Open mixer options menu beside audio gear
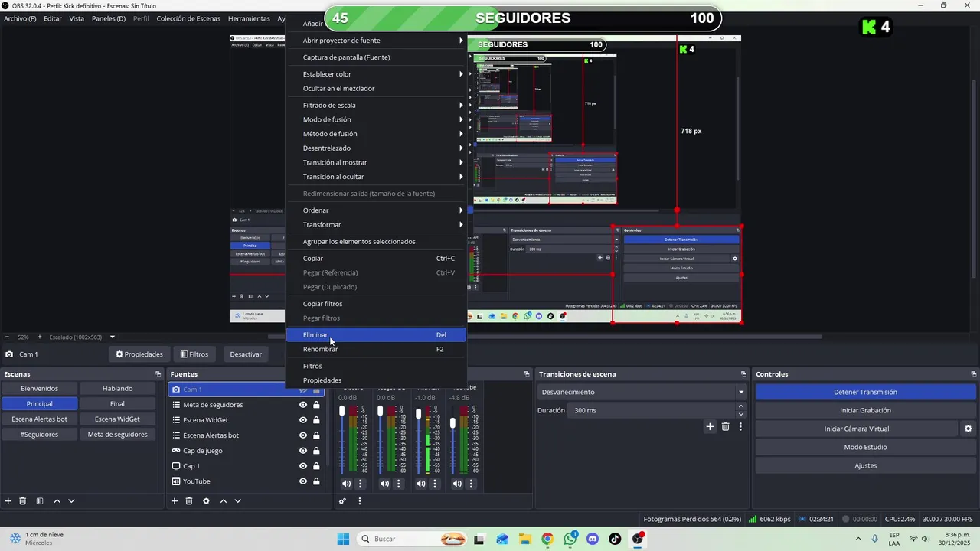Viewport: 980px width, 551px height. pyautogui.click(x=360, y=501)
